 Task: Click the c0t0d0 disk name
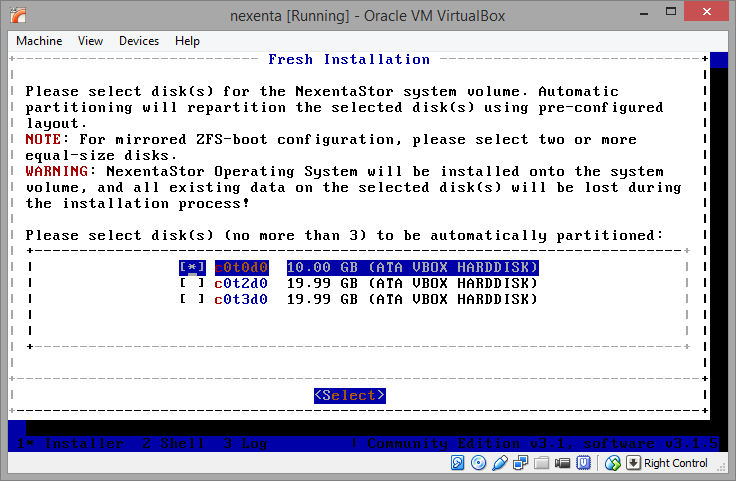[241, 267]
